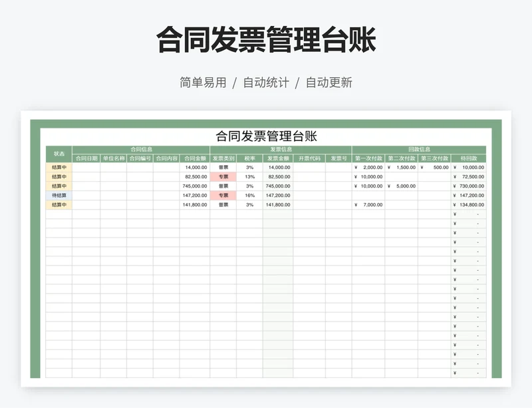Select 待回款 cell showing ¥ 147,200.00
The height and width of the screenshot is (408, 532).
[x=469, y=195]
